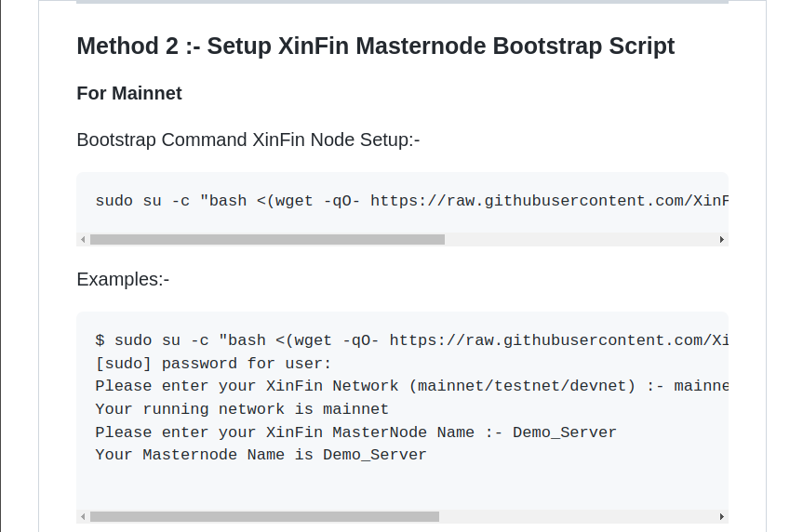Click the "[sudo] password for user:" line
Image resolution: width=803 pixels, height=532 pixels.
click(x=213, y=363)
